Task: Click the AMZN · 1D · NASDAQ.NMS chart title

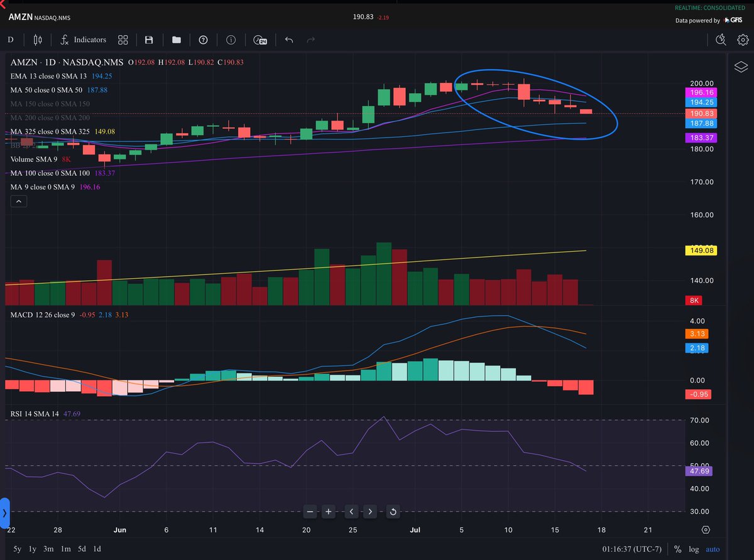Action: (x=67, y=62)
